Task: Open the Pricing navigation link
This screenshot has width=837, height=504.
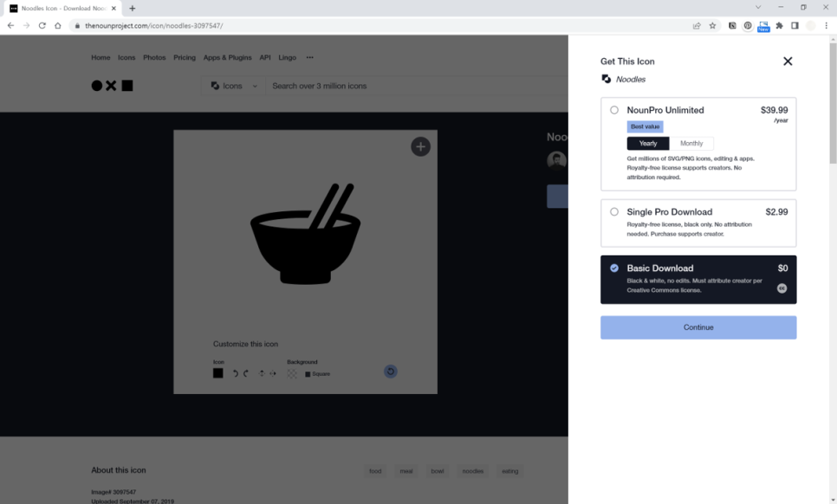Action: [x=185, y=58]
